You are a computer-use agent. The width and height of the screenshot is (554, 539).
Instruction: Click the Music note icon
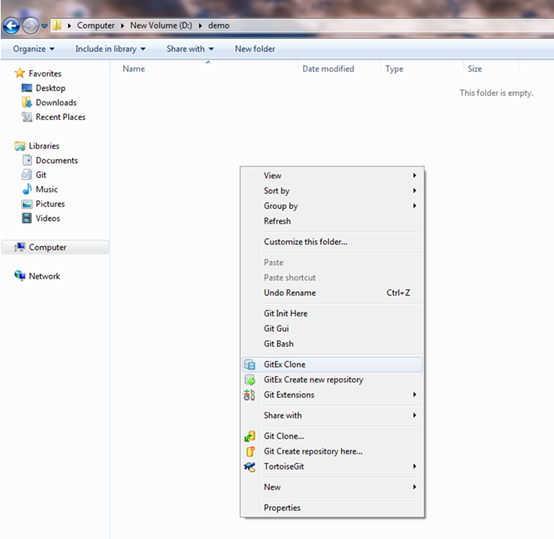click(x=27, y=189)
